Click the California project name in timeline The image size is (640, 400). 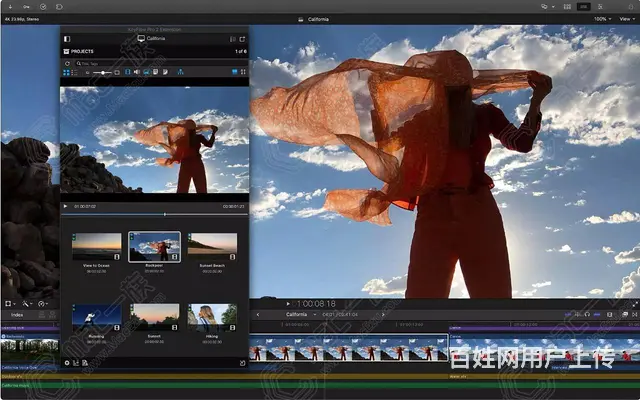[298, 314]
